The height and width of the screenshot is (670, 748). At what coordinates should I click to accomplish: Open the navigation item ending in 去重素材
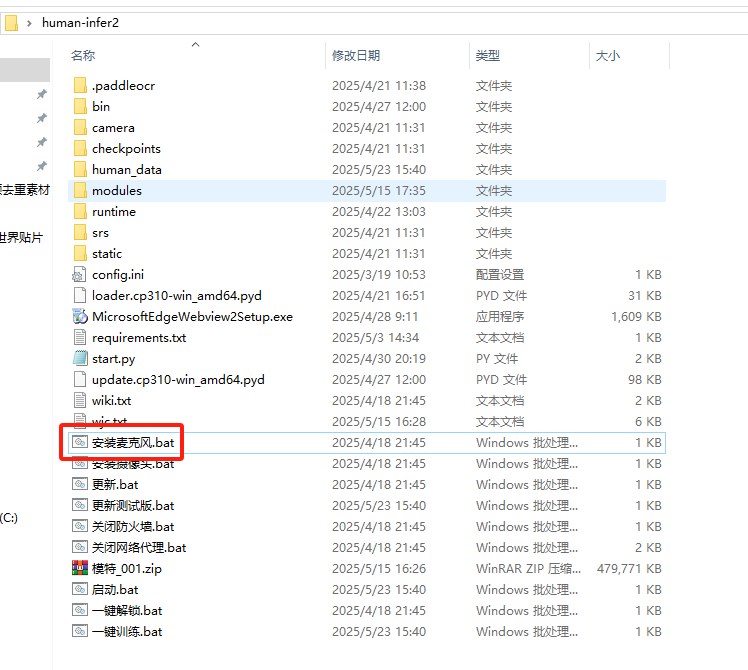click(x=25, y=190)
